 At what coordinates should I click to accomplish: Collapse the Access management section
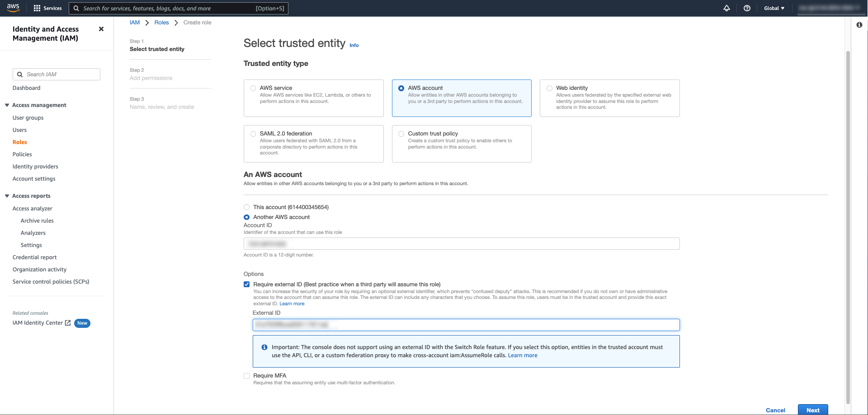coord(7,105)
